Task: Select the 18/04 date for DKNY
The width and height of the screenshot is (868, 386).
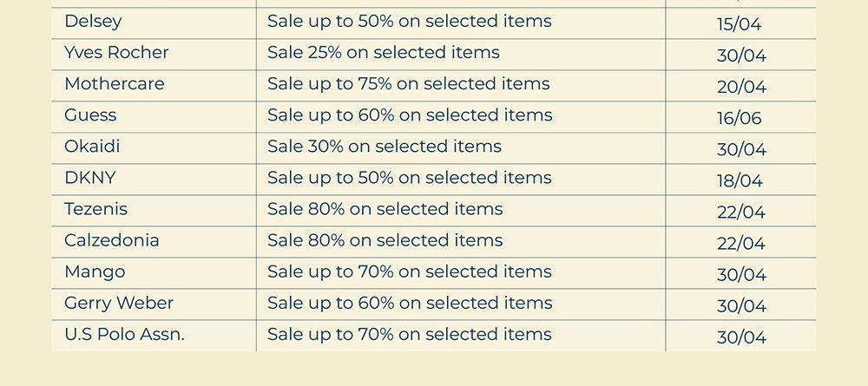Action: (x=740, y=180)
